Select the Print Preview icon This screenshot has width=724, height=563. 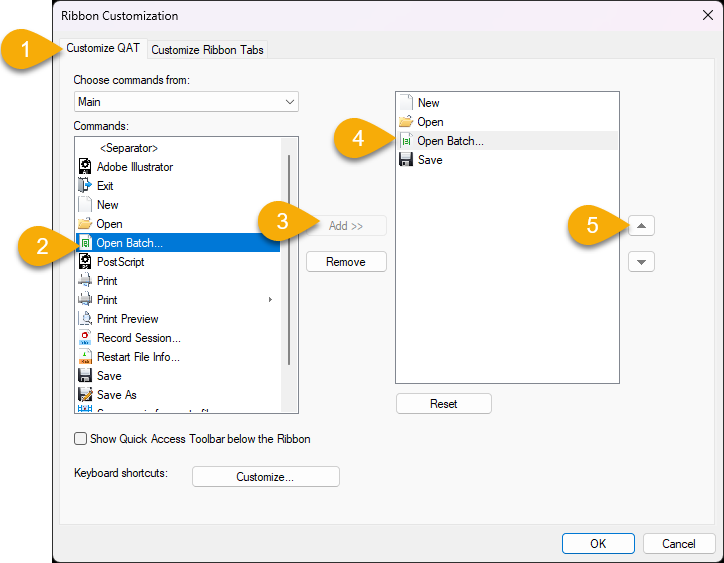(85, 319)
